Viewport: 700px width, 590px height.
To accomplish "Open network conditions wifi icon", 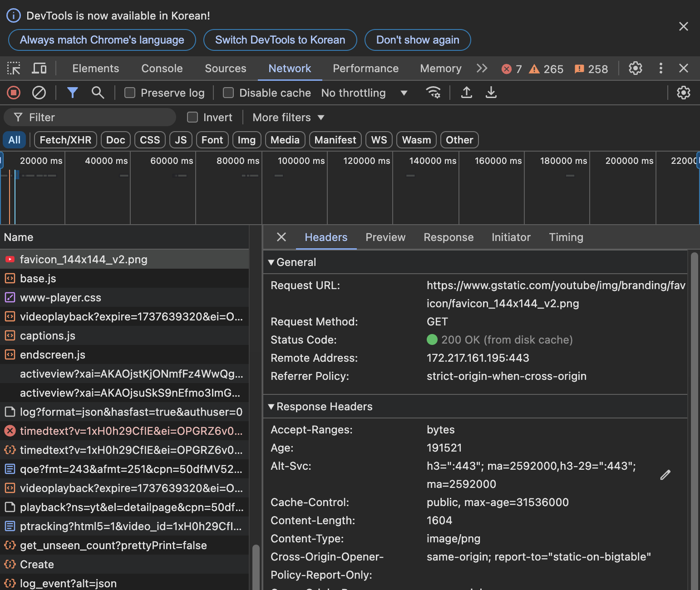I will click(x=433, y=93).
